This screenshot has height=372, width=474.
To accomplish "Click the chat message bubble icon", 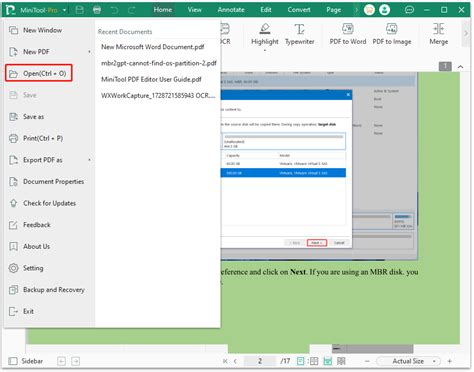I will pyautogui.click(x=409, y=10).
